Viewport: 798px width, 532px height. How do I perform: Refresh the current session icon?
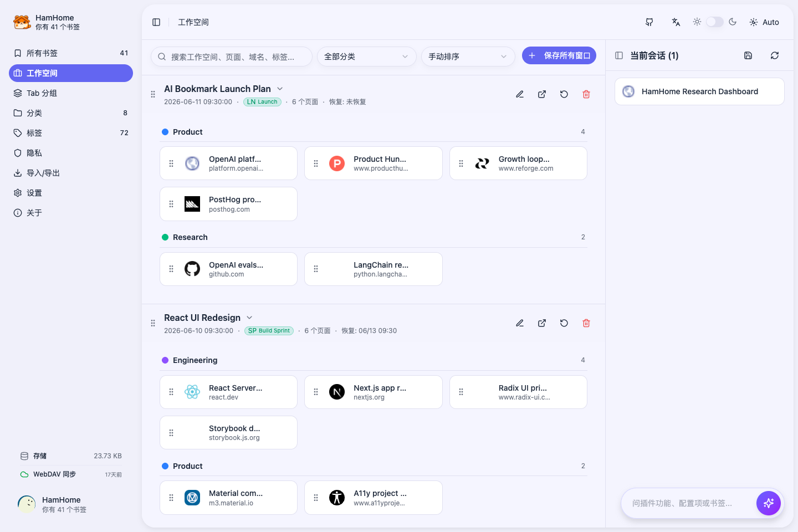[x=775, y=55]
